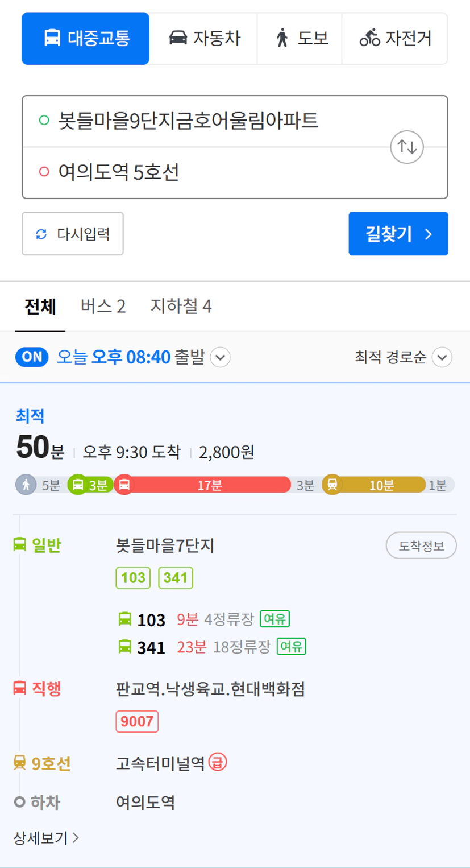This screenshot has height=868, width=470.
Task: Open the 지하철 4 tab
Action: [181, 307]
